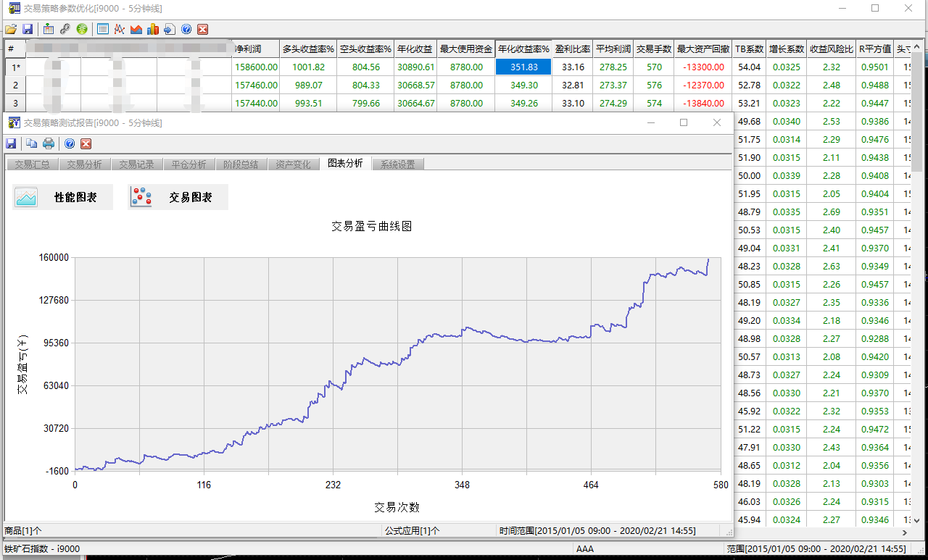Click the open folder icon in the optimization toolbar
Viewport: 928px width, 560px height.
[10, 29]
